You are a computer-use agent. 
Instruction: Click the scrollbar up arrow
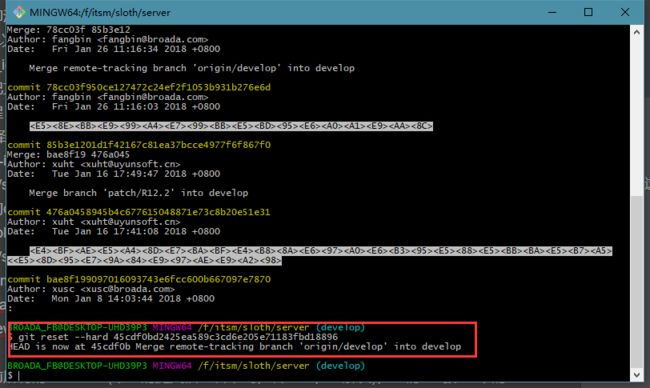636,32
